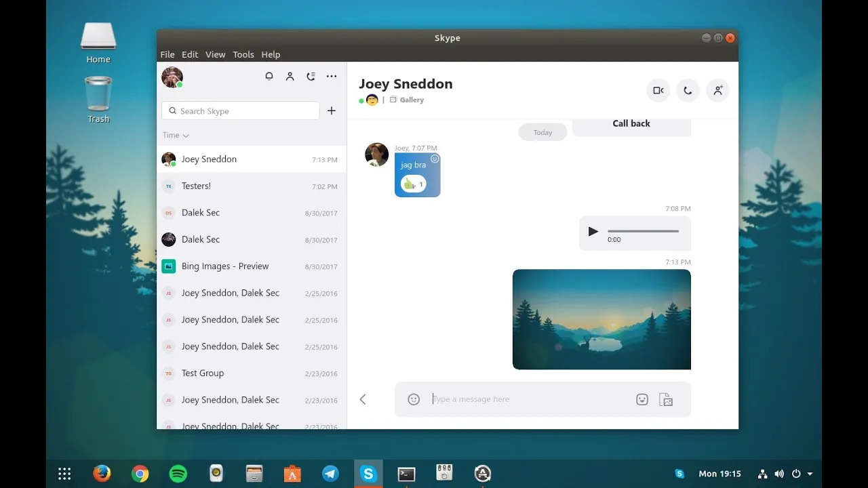Open the Gallery link under contact name
Screen dimensions: 868x488
click(407, 100)
